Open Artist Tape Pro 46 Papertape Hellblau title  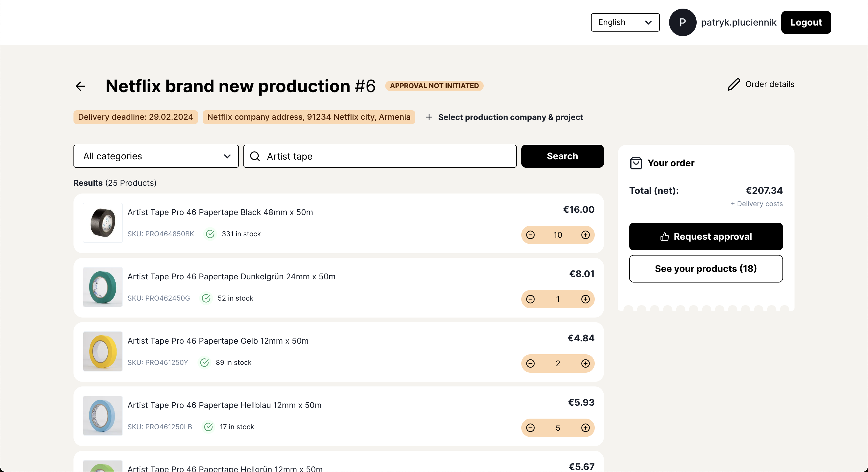(224, 405)
